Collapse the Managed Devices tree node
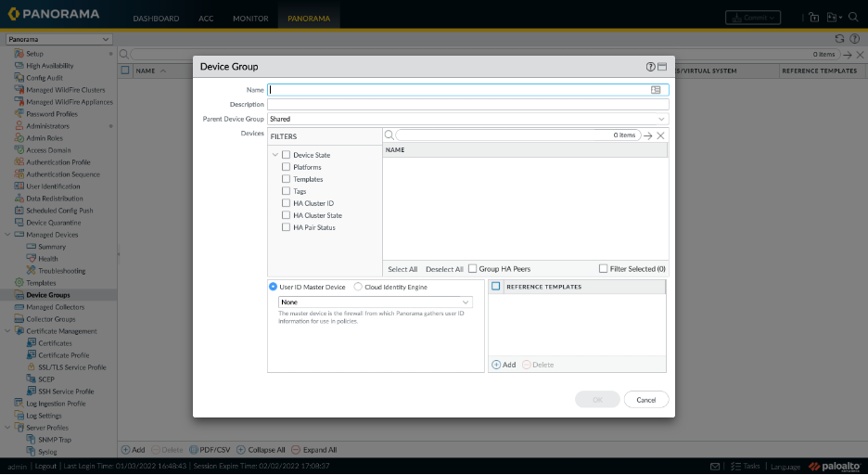 point(7,235)
